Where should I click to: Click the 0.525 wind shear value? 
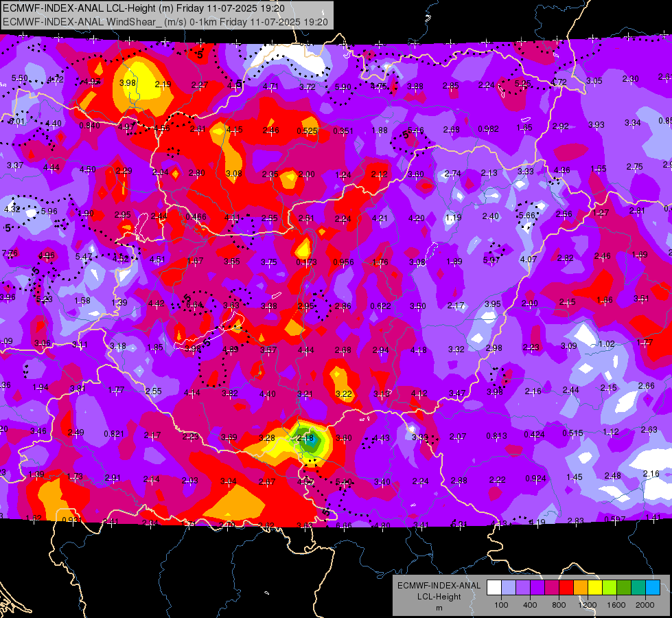coord(307,130)
